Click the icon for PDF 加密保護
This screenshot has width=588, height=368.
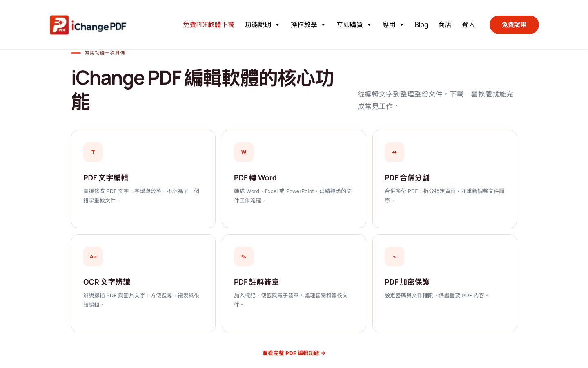tap(394, 256)
